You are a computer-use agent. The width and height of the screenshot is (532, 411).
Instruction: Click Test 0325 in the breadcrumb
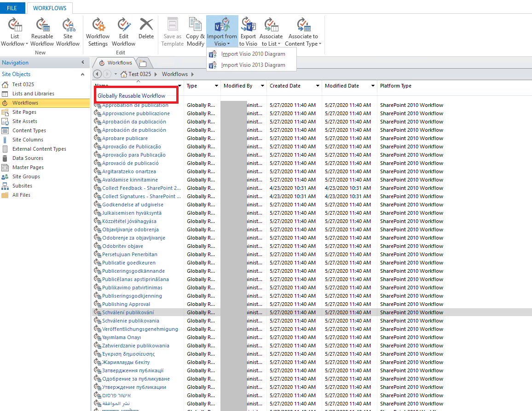tap(139, 74)
